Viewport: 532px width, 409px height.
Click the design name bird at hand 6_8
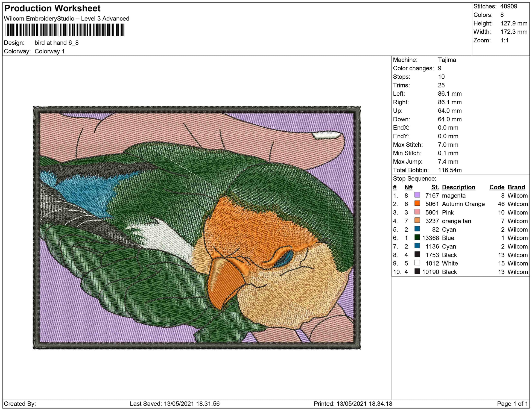[57, 43]
